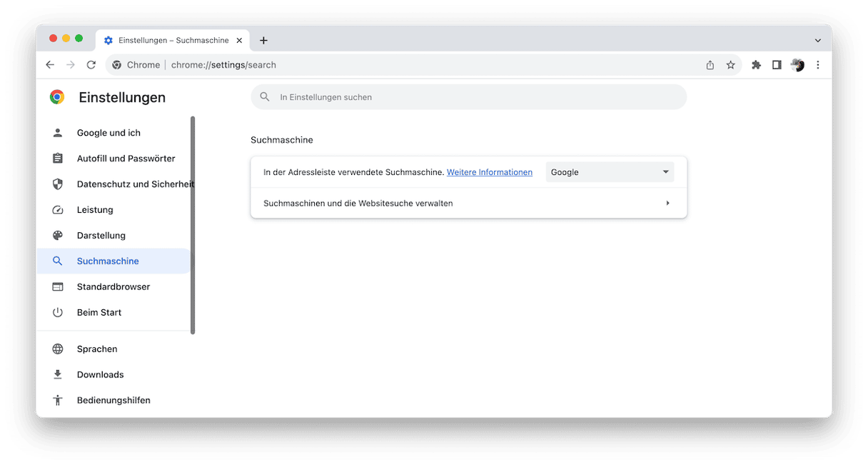Open new tab with plus button
This screenshot has width=868, height=465.
coord(263,41)
